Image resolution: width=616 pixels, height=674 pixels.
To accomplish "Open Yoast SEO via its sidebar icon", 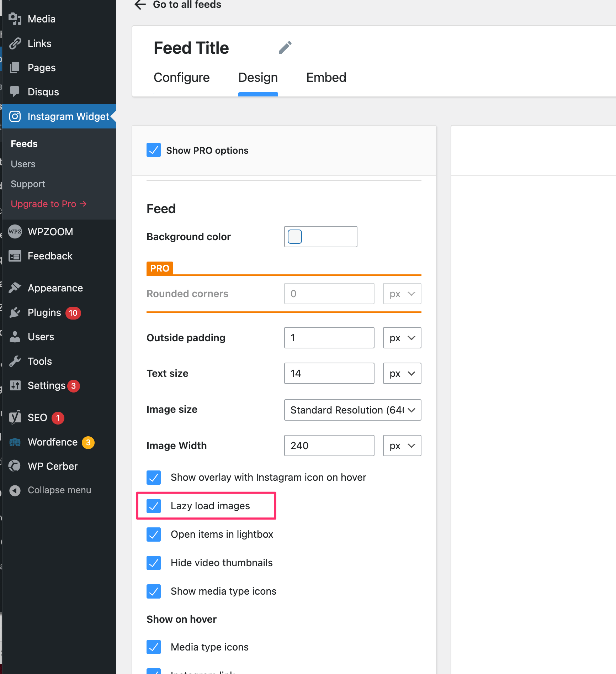I will [x=15, y=417].
